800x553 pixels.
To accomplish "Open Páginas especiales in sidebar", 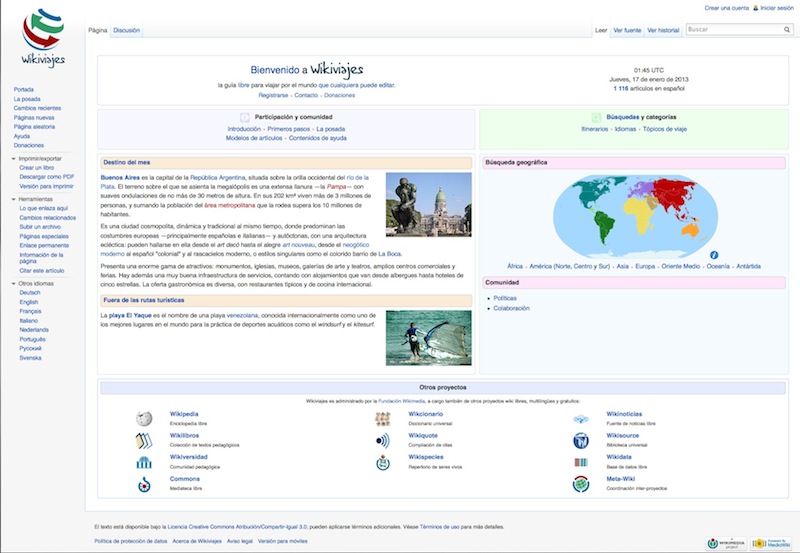I will click(x=44, y=236).
